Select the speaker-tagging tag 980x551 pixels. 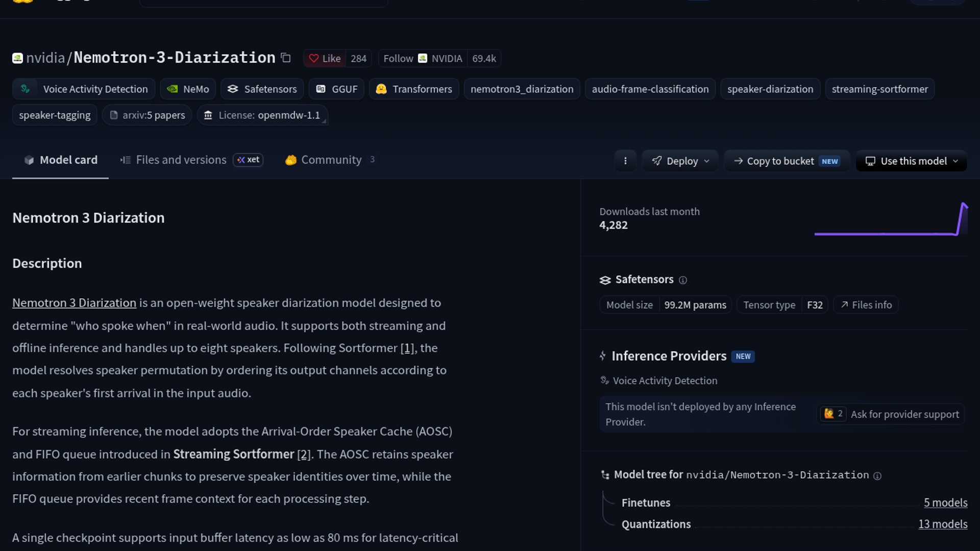[x=55, y=115]
